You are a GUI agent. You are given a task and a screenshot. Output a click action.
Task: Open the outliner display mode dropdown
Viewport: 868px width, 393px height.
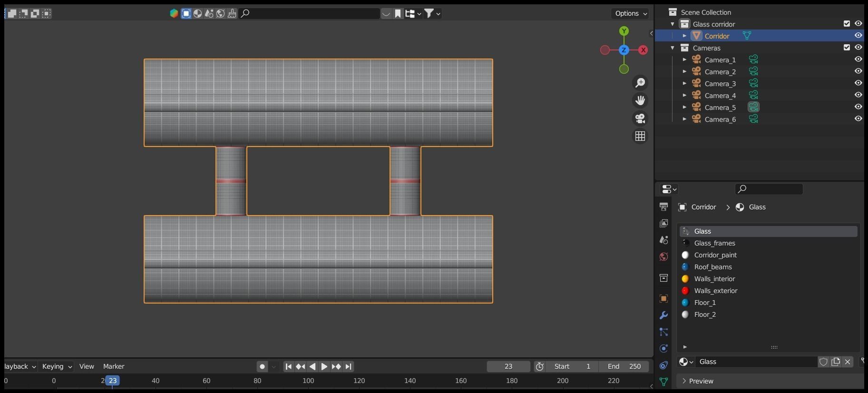point(413,13)
